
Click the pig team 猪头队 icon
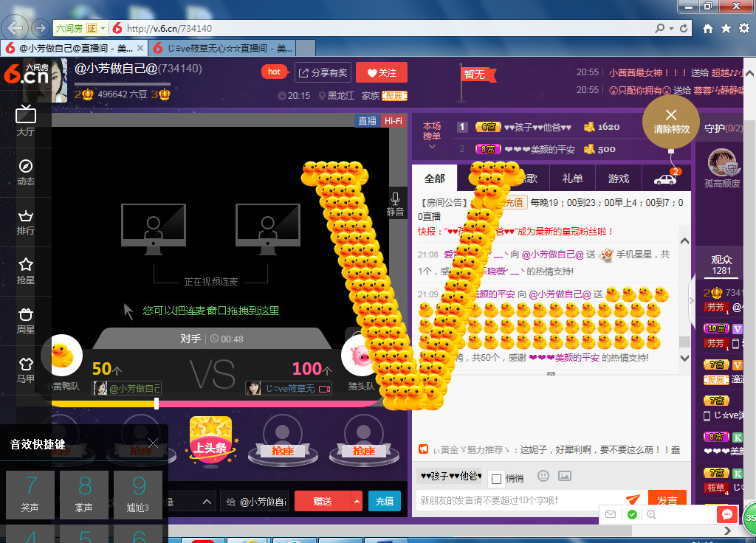pyautogui.click(x=360, y=356)
